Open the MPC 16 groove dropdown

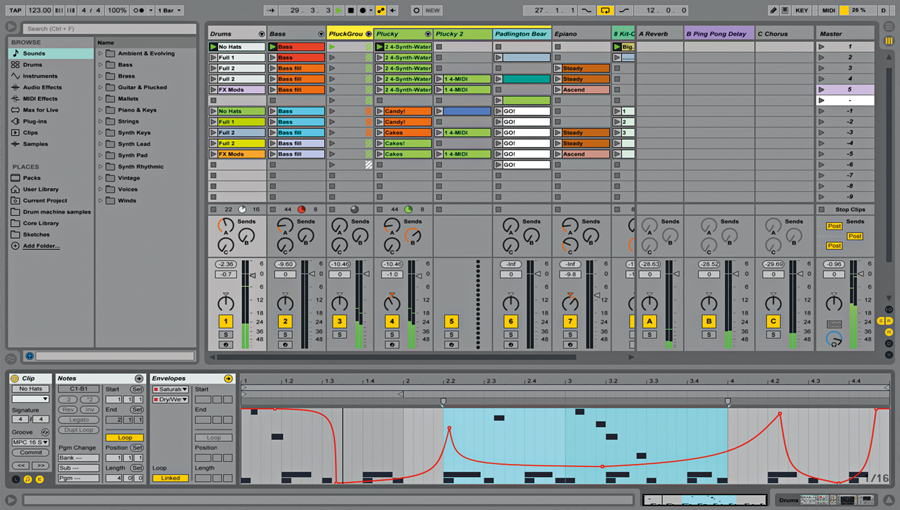click(x=30, y=441)
